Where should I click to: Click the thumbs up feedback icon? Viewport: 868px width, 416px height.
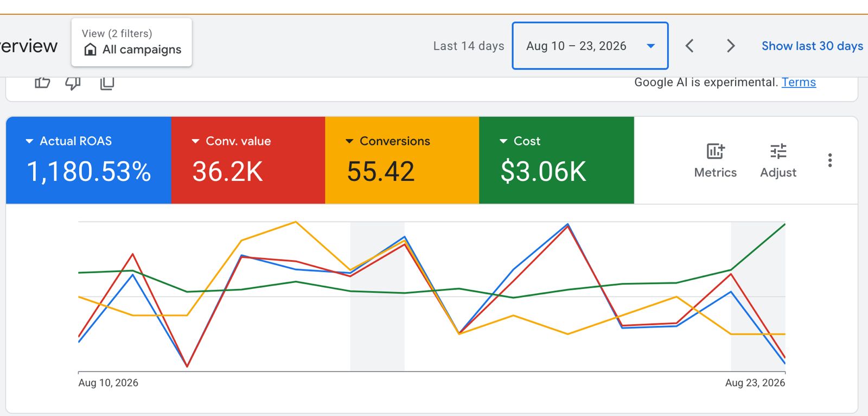(42, 83)
